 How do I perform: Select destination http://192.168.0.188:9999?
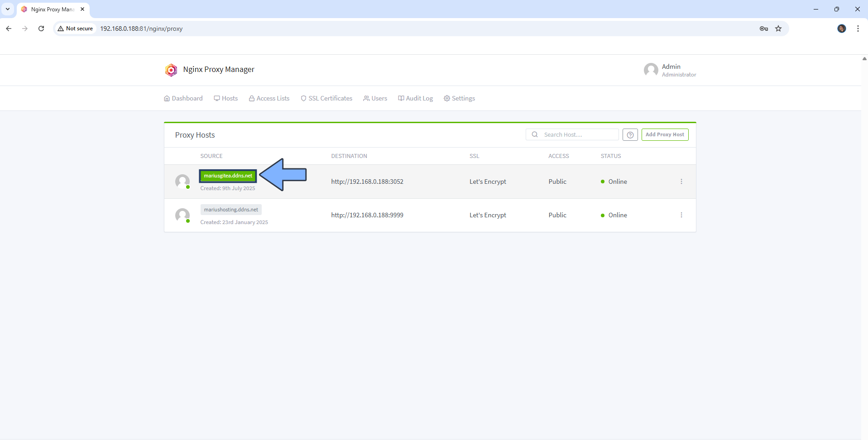[x=367, y=215]
